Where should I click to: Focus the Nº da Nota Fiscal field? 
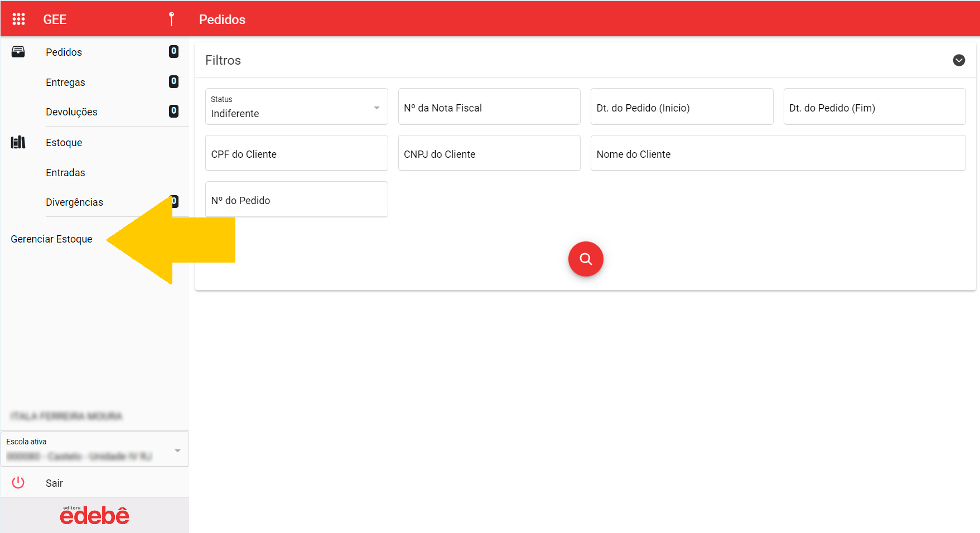click(x=489, y=106)
